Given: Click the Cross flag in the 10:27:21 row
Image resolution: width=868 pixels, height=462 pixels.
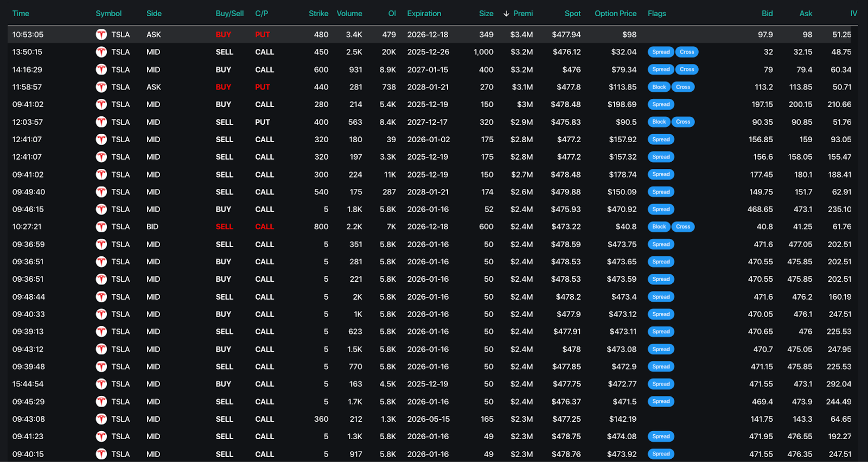Looking at the screenshot, I should click(x=683, y=227).
